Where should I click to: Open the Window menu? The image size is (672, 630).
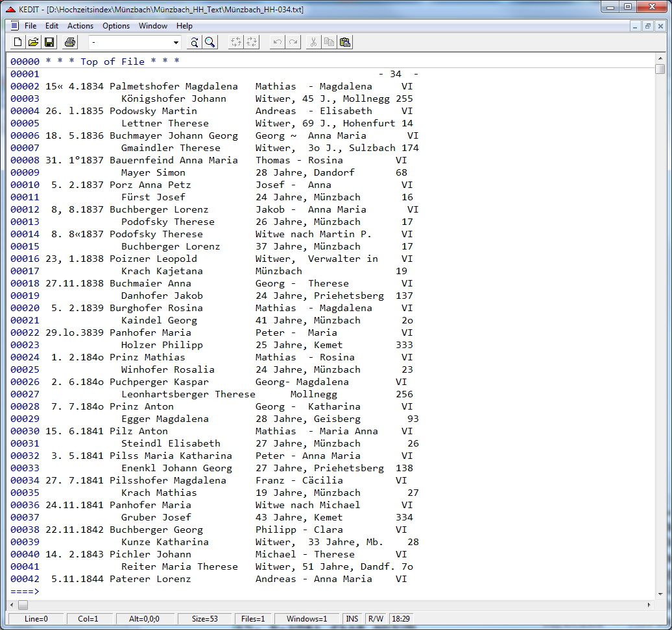153,26
